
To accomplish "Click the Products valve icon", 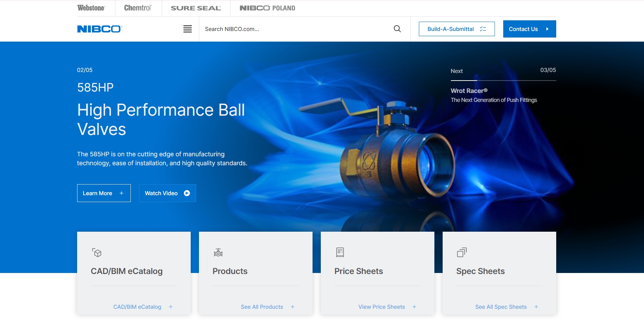I will coord(218,252).
